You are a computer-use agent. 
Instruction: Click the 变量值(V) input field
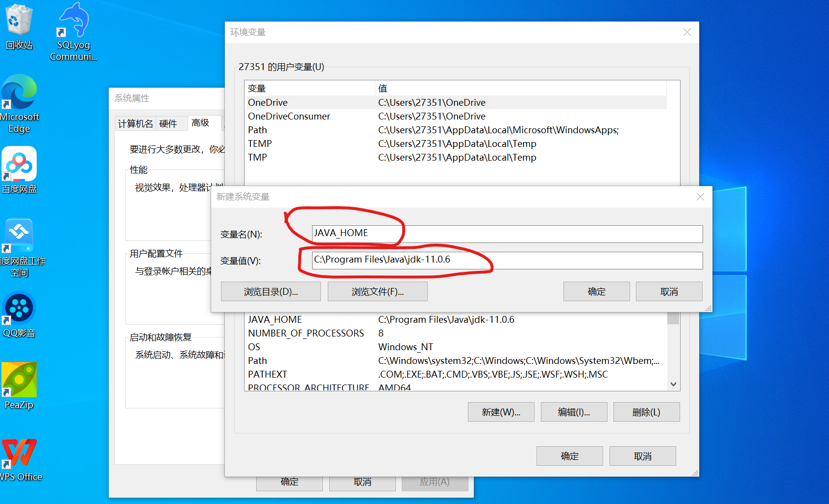pyautogui.click(x=507, y=260)
